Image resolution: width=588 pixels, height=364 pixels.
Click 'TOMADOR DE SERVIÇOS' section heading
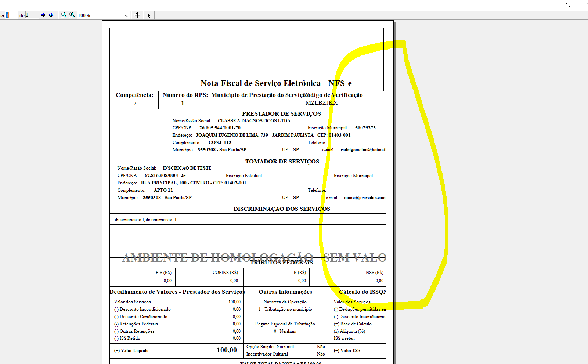(282, 162)
